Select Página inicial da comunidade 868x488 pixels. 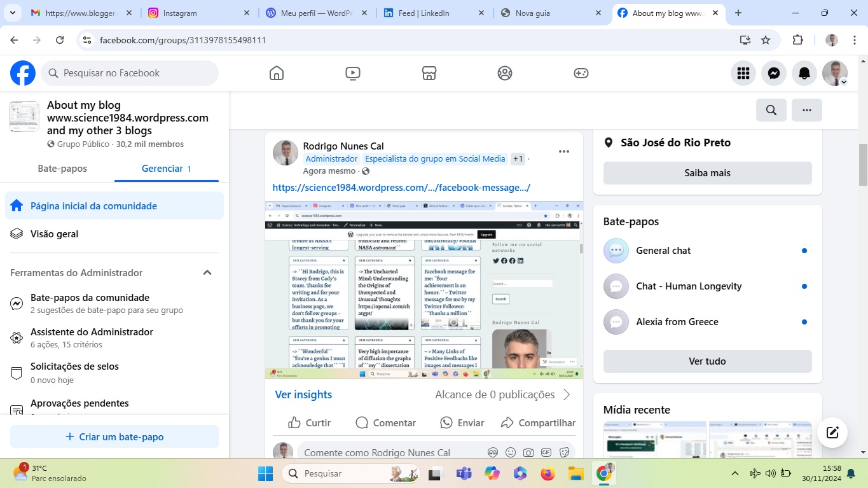tap(114, 206)
